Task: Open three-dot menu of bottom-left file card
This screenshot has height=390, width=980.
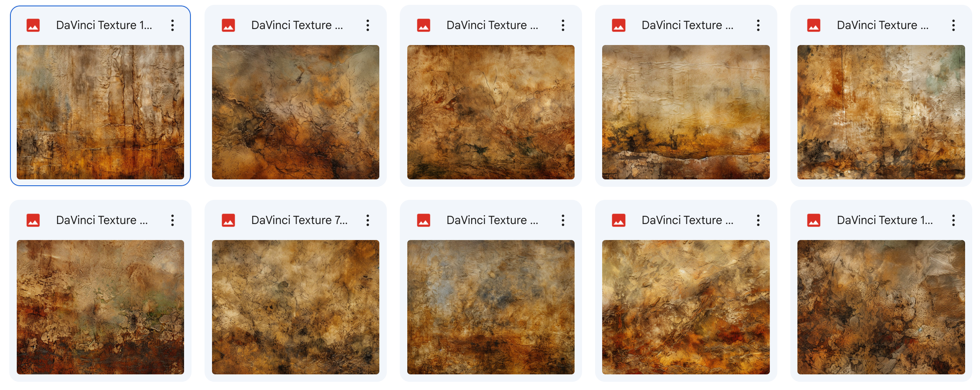Action: coord(172,220)
